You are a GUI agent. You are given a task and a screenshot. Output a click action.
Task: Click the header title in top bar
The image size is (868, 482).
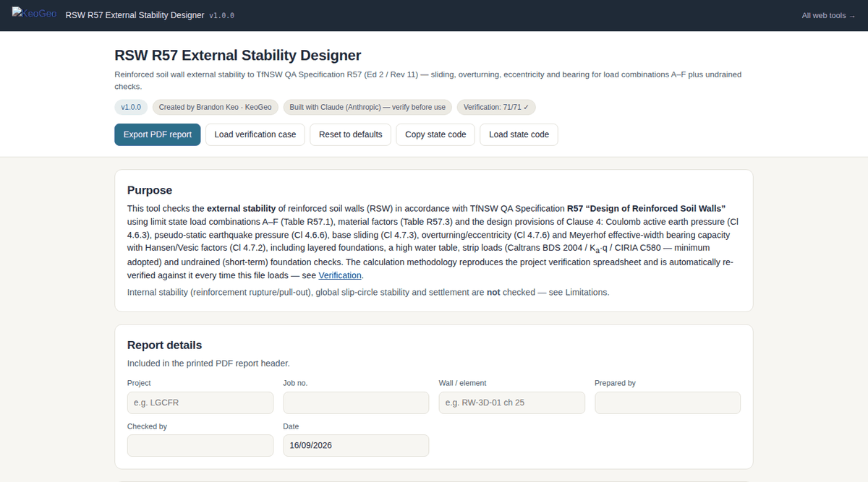[x=135, y=15]
